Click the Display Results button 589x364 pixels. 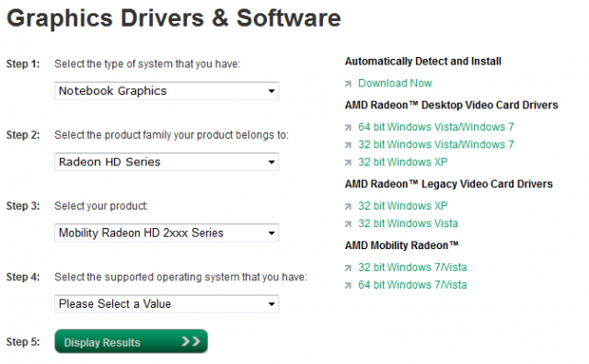tap(131, 342)
